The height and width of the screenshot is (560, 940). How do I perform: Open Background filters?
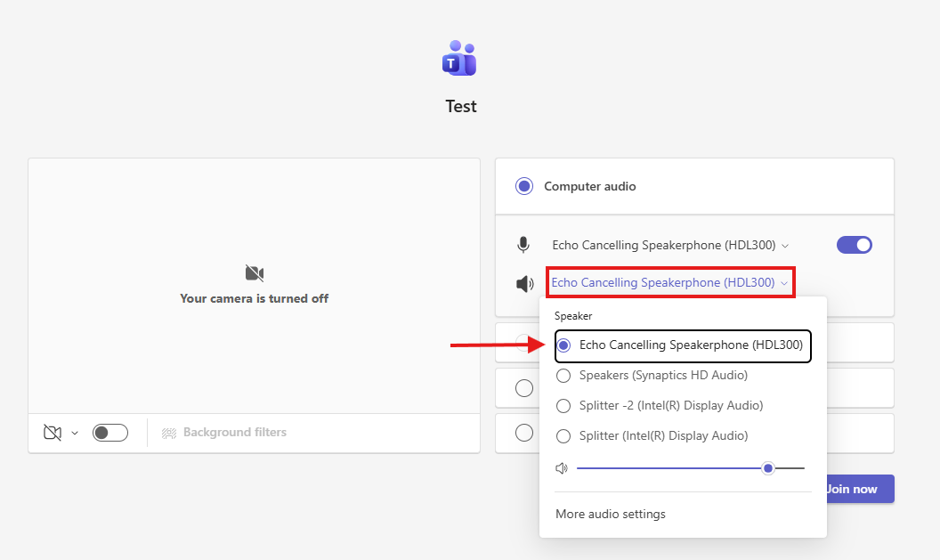(x=224, y=433)
